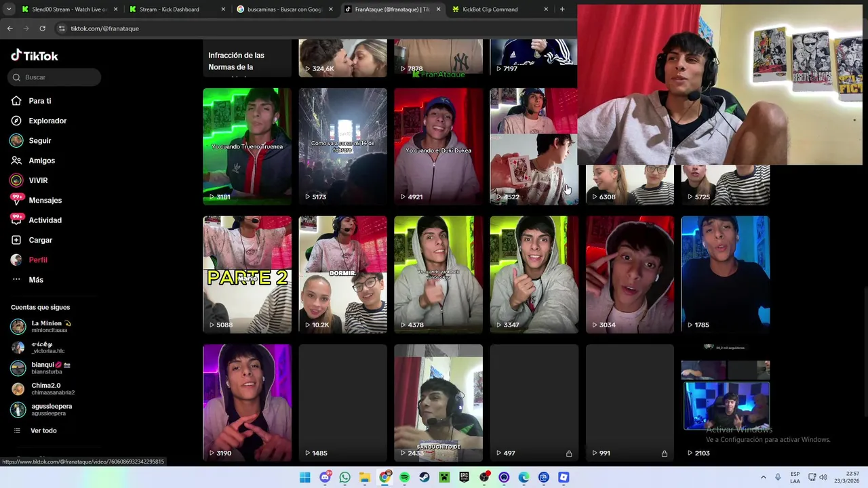Open the private video with 991 views
This screenshot has width=868, height=488.
[x=630, y=403]
